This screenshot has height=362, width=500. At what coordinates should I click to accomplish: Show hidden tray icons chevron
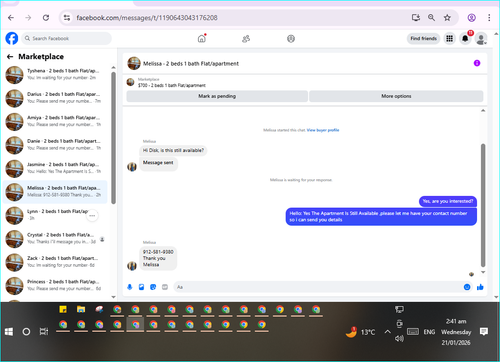click(x=387, y=332)
